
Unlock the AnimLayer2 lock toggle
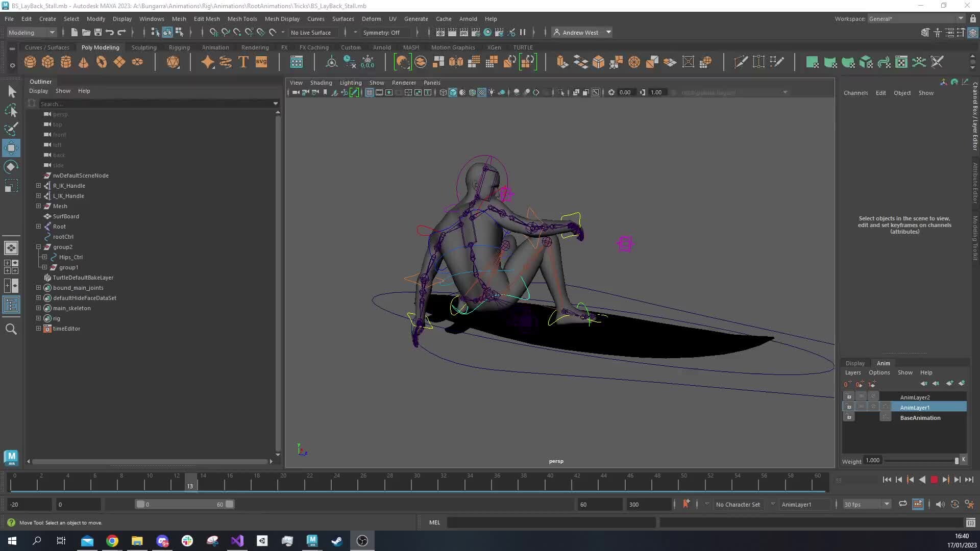[x=848, y=396]
